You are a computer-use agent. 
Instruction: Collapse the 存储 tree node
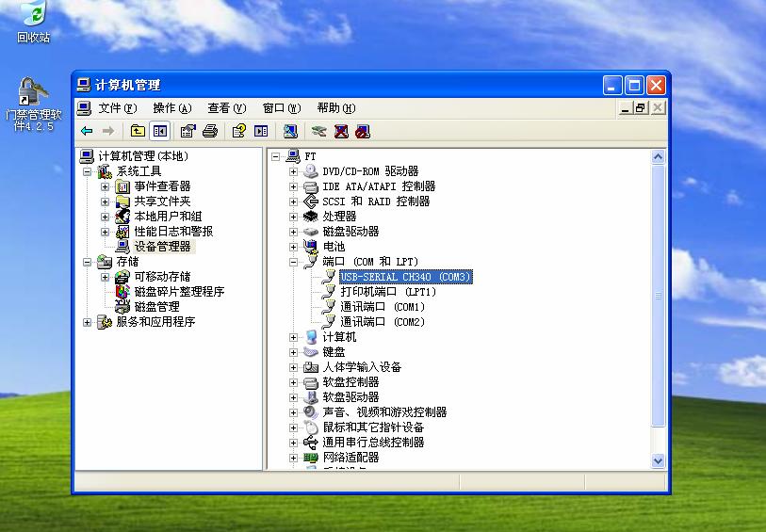pos(88,262)
